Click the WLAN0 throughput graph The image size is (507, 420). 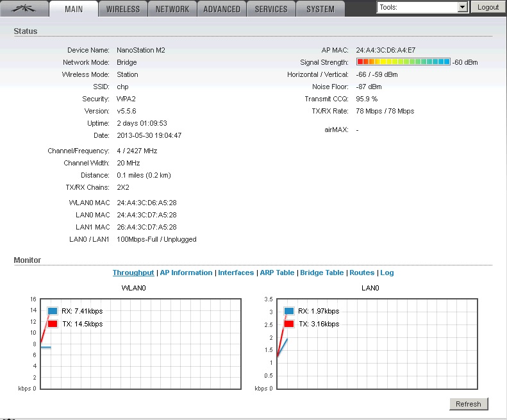[140, 344]
